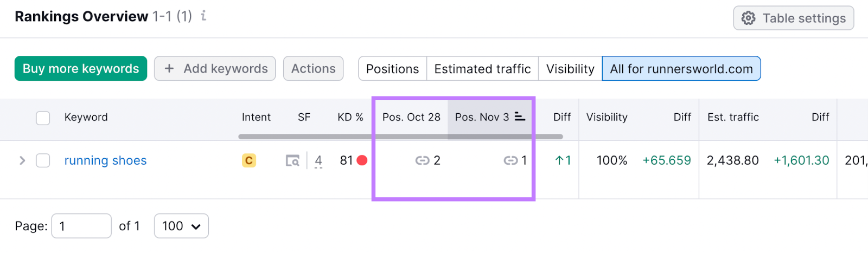Click the SERP features icon in running shoes row
Image resolution: width=868 pixels, height=253 pixels.
pos(292,160)
